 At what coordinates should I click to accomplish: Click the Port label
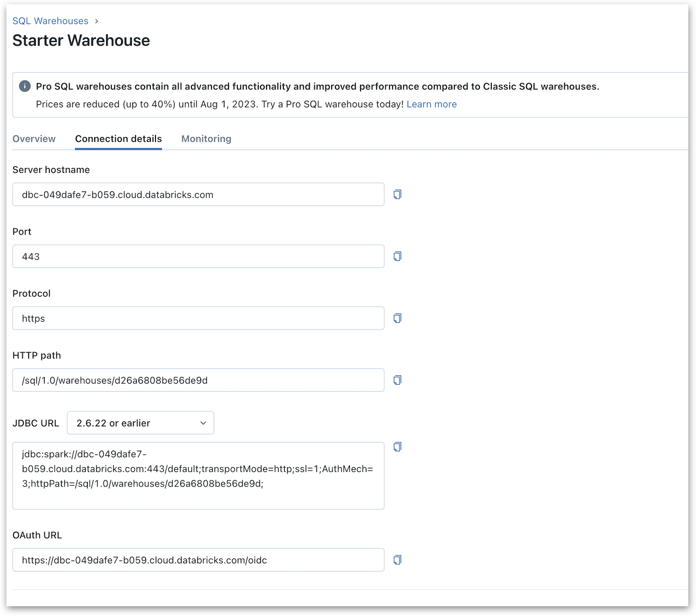point(22,232)
